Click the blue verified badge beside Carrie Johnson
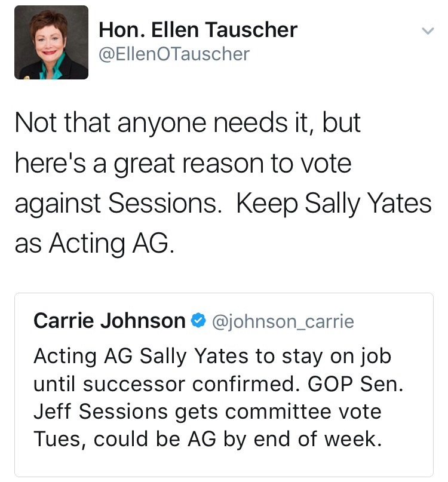This screenshot has width=448, height=482. pos(197,321)
